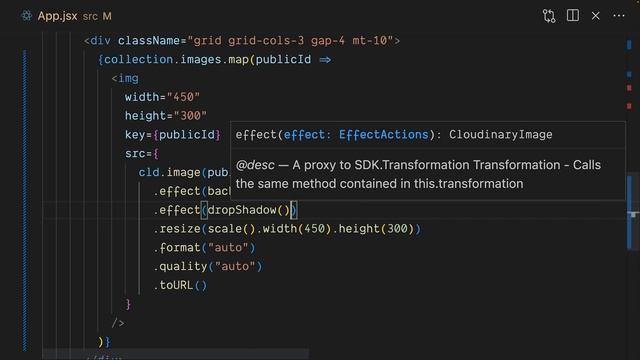This screenshot has width=640, height=360.
Task: Close the App.jsx editor with X icon
Action: click(596, 16)
